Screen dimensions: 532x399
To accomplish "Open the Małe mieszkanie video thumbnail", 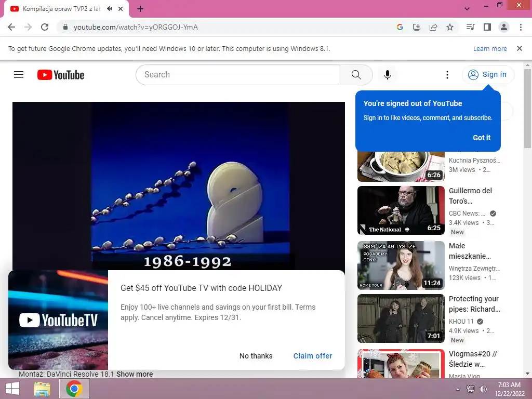I will (x=401, y=265).
